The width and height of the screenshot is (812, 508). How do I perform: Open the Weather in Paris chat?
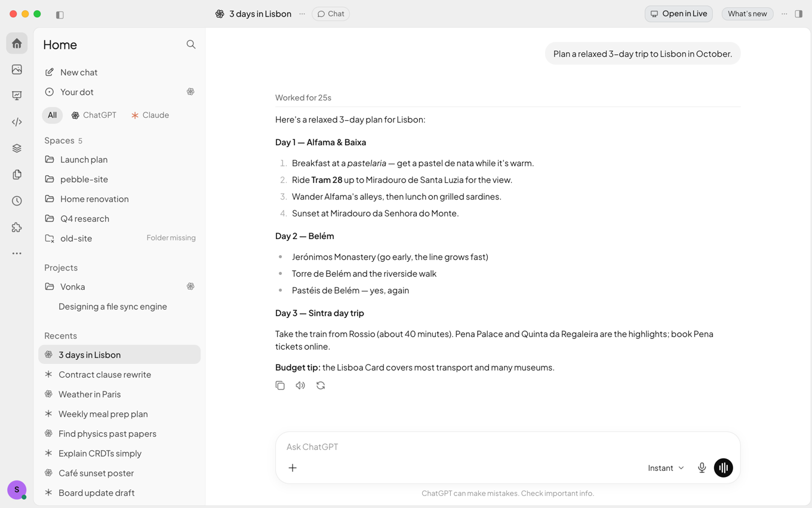119,394
